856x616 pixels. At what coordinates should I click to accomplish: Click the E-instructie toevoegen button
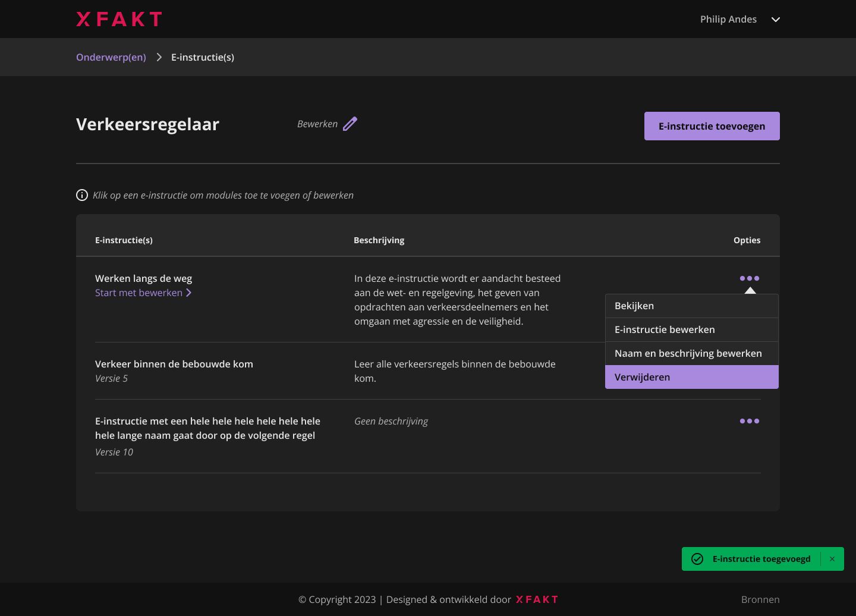click(x=712, y=126)
